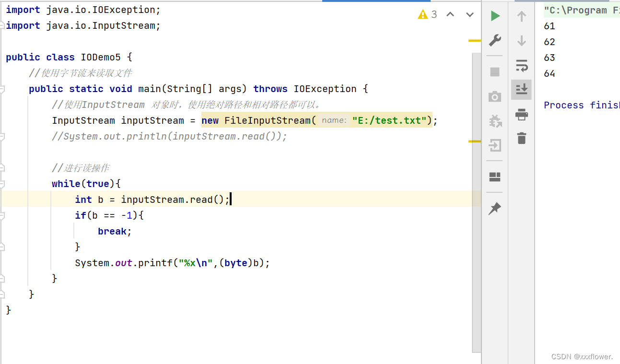Toggle Soft-Wrap for the console output
Image resolution: width=620 pixels, height=364 pixels.
point(522,65)
